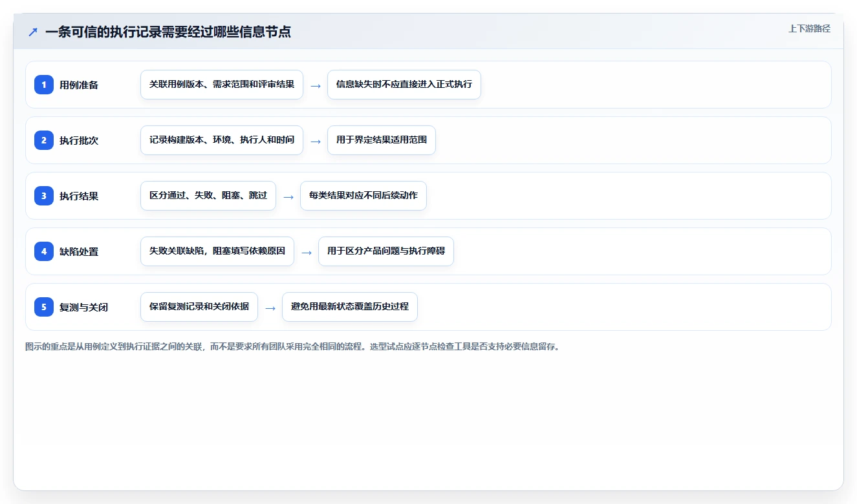This screenshot has height=504, width=857.
Task: Click the box 信息缺失时不应直接进入正式执行
Action: (404, 85)
